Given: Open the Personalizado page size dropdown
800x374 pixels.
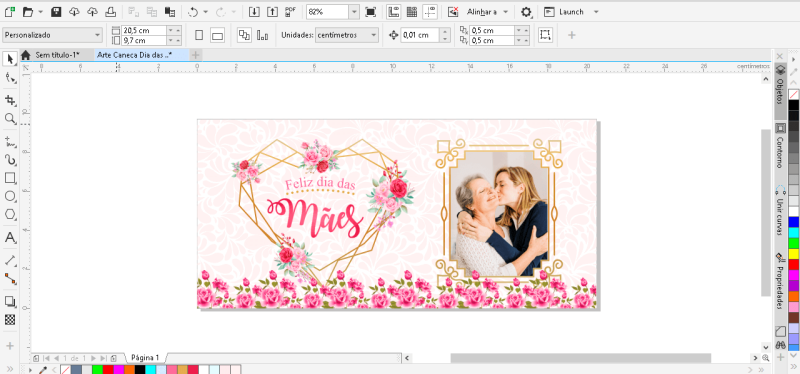Looking at the screenshot, I should (x=52, y=35).
